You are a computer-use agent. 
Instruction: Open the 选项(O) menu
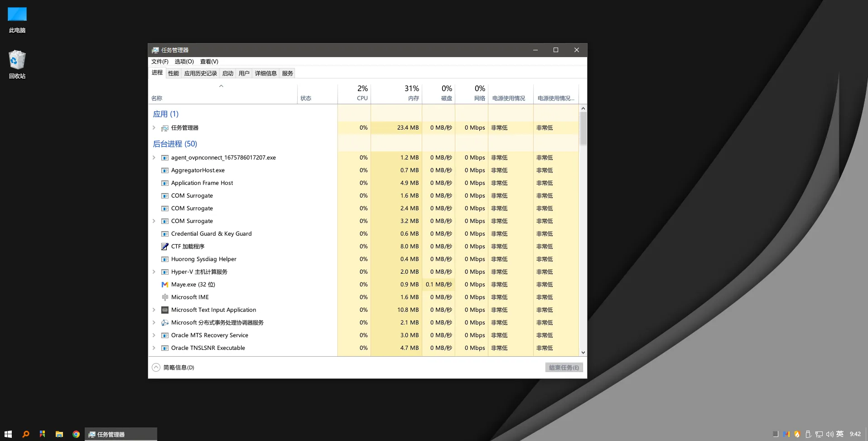coord(184,62)
